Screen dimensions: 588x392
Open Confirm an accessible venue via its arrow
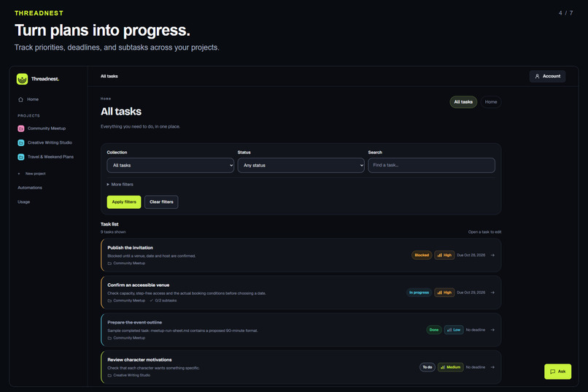(x=492, y=293)
